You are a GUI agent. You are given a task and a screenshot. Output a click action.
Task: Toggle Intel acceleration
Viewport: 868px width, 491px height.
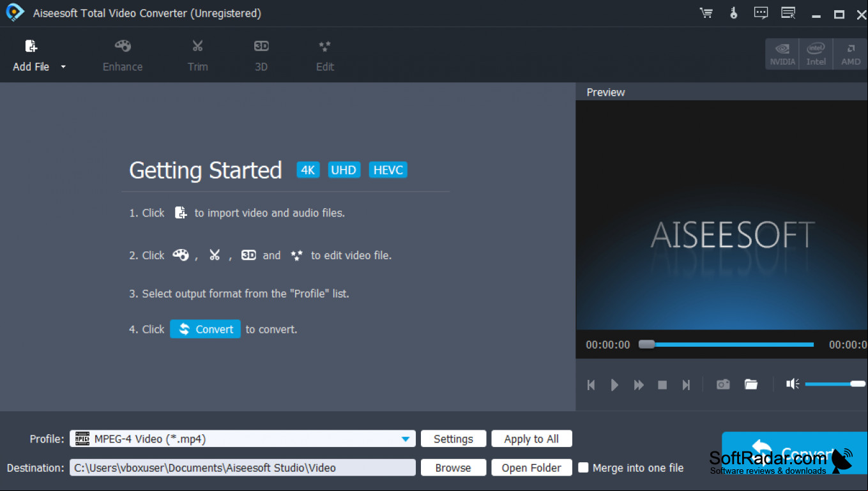tap(816, 54)
